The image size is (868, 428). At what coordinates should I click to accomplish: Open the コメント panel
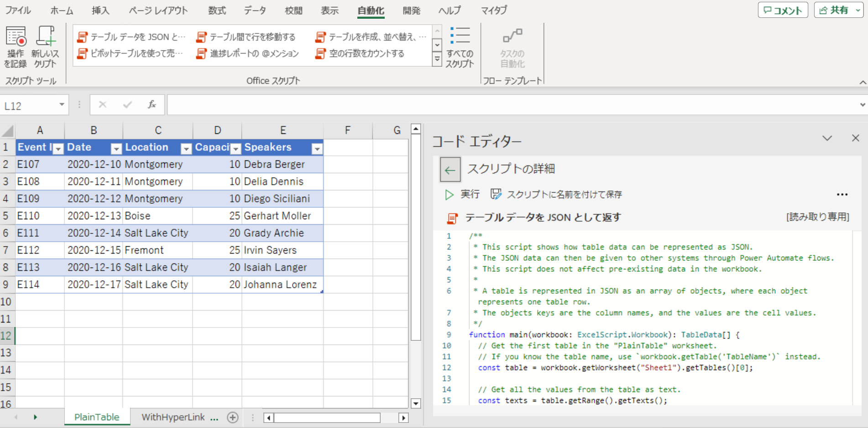[783, 10]
